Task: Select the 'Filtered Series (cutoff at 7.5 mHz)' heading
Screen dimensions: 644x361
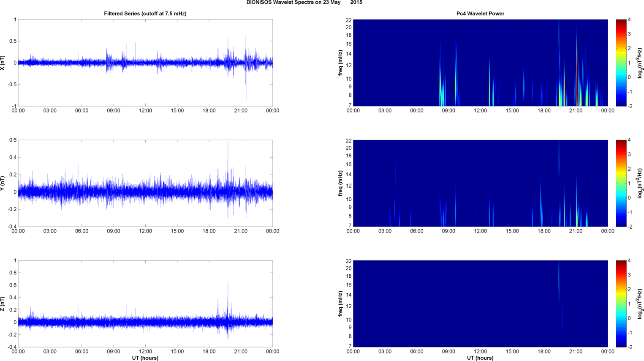Action: click(145, 14)
